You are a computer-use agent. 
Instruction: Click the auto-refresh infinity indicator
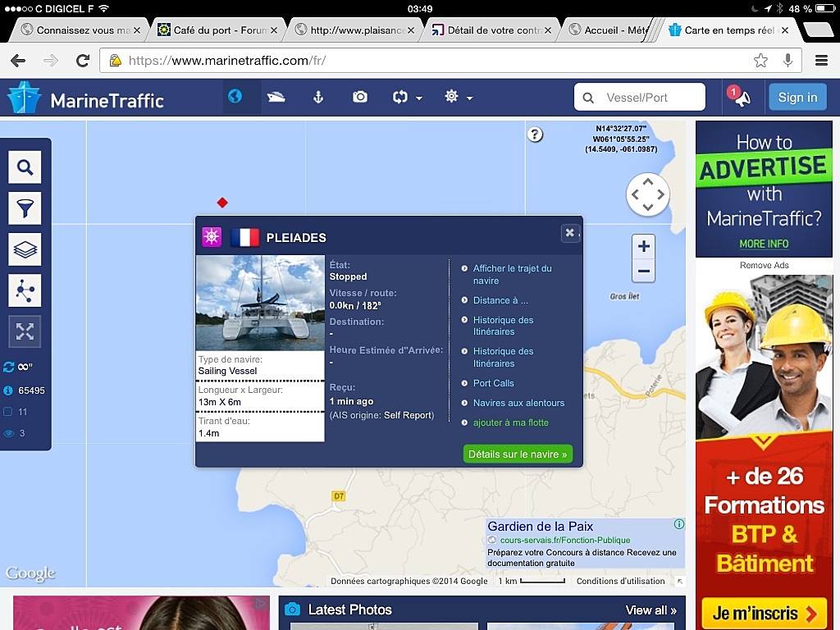pyautogui.click(x=18, y=367)
